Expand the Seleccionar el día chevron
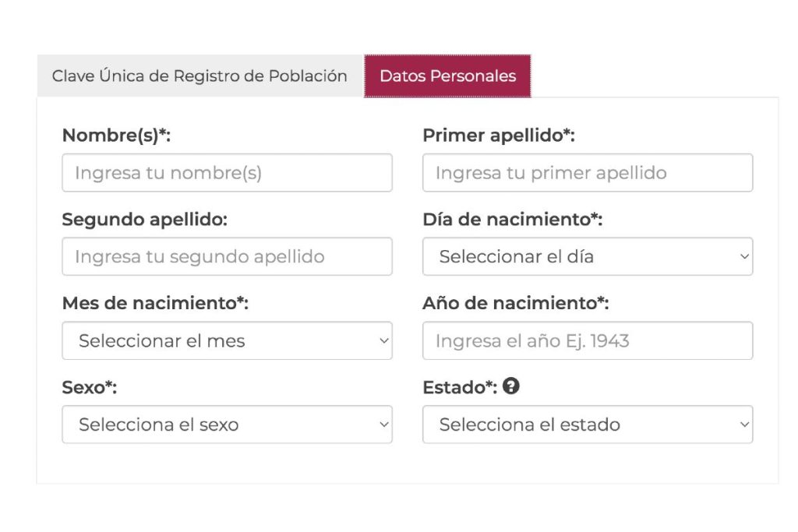This screenshot has width=798, height=532. tap(743, 256)
